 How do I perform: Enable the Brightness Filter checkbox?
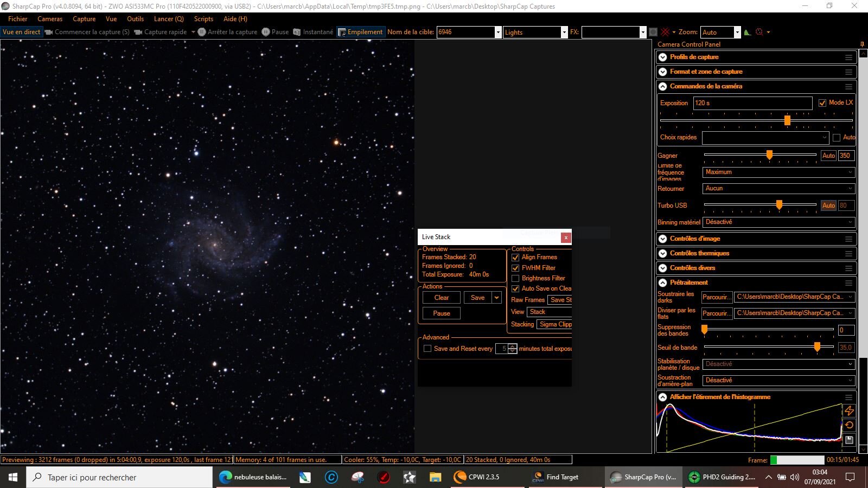pos(515,278)
